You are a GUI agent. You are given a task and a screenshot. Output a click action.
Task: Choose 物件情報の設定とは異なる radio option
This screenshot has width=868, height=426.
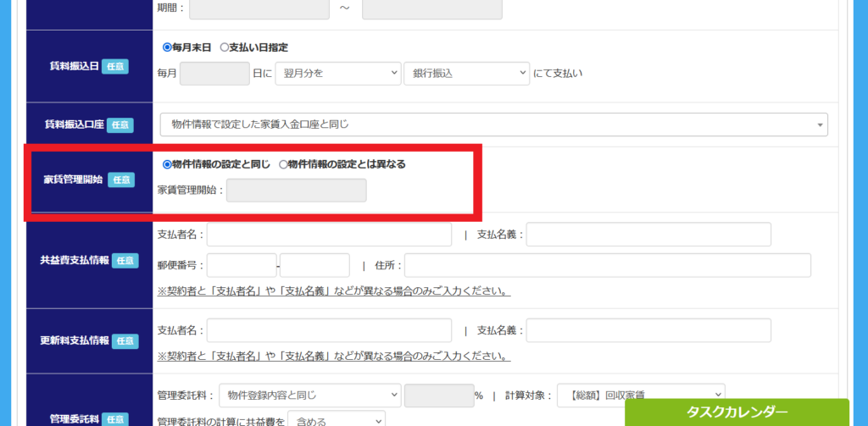(x=283, y=164)
